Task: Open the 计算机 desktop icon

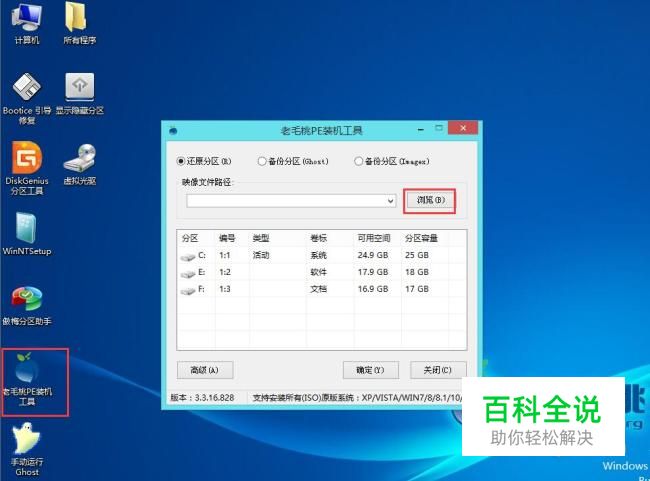Action: point(27,23)
